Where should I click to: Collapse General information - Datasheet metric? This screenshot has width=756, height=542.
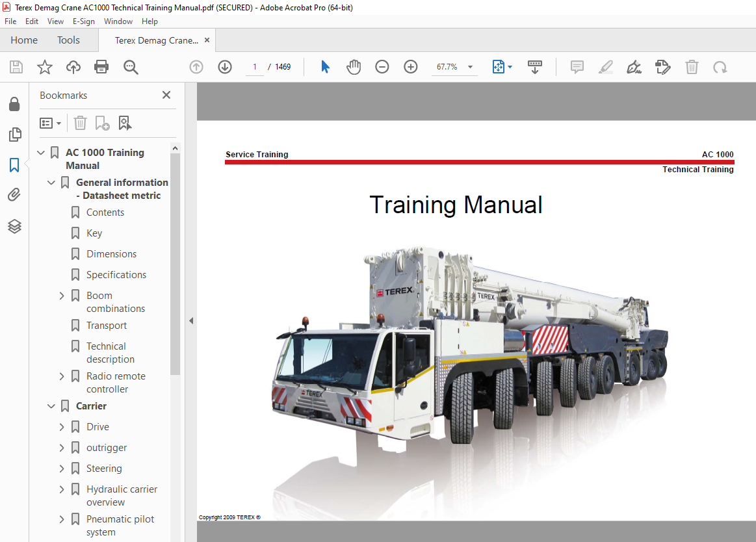coord(51,183)
